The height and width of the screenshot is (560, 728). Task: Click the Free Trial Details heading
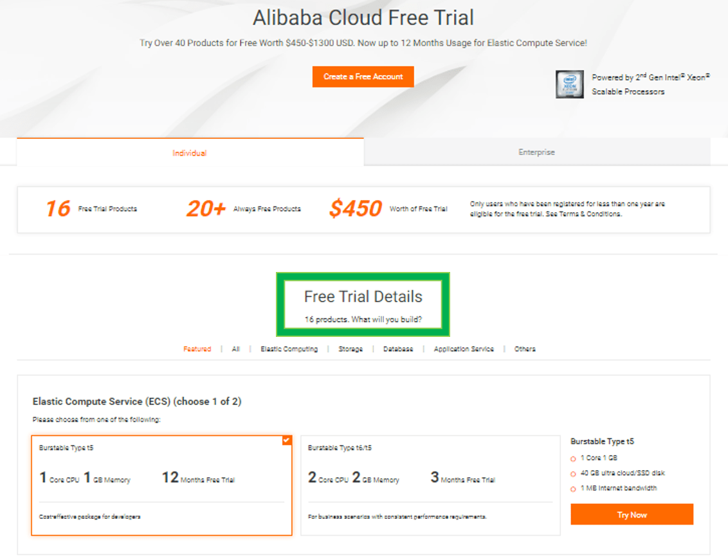[363, 296]
